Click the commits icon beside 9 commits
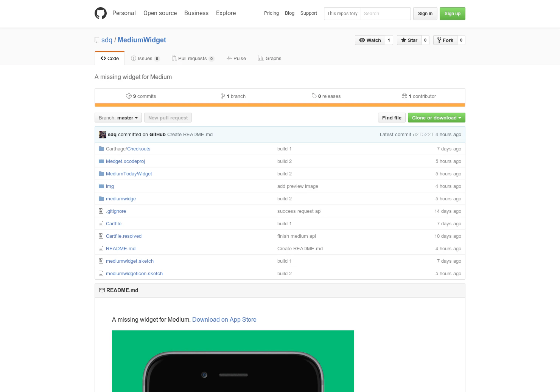Image resolution: width=560 pixels, height=392 pixels. 129,96
